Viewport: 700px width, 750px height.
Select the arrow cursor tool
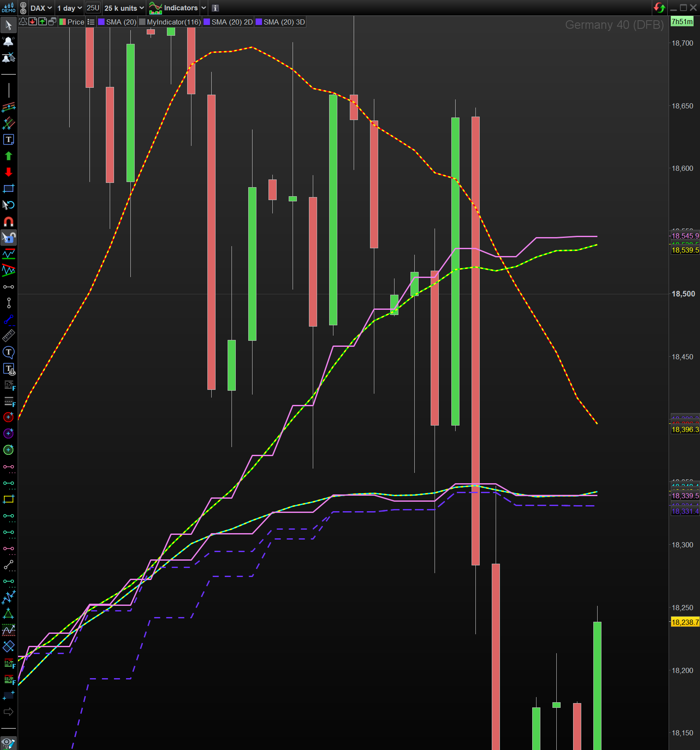coord(9,25)
